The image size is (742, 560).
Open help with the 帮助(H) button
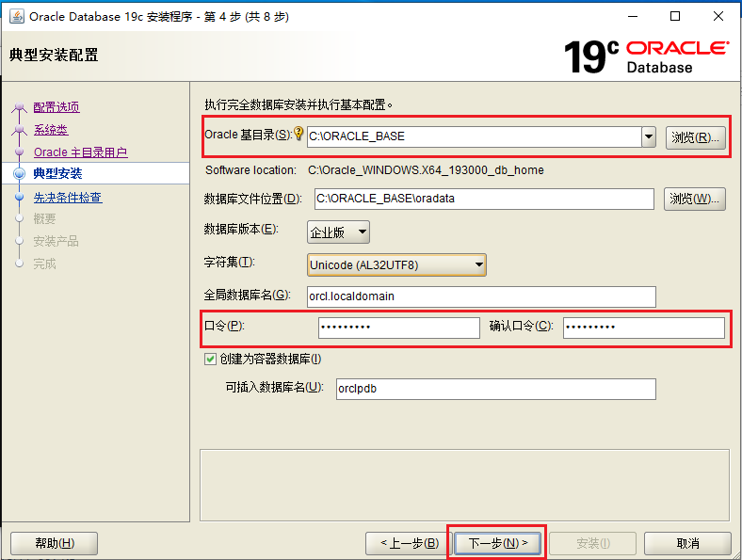pos(54,543)
